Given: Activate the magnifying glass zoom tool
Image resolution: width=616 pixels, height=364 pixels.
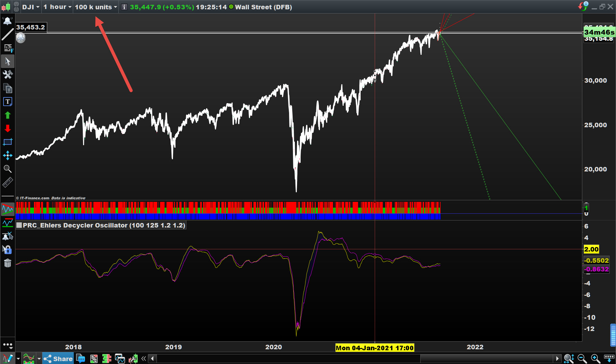Looking at the screenshot, I should coord(7,169).
